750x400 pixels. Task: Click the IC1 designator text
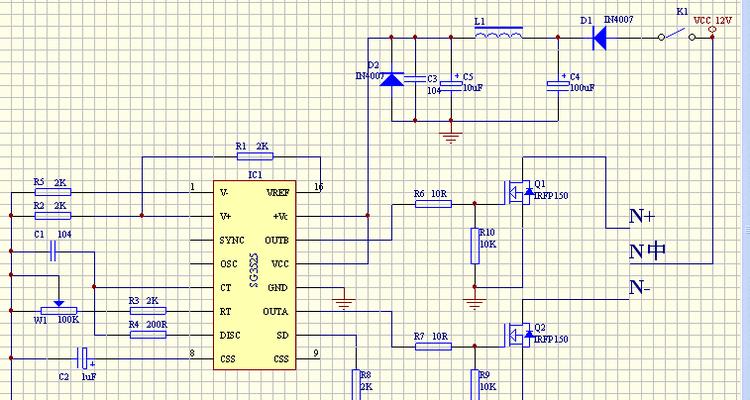[255, 175]
